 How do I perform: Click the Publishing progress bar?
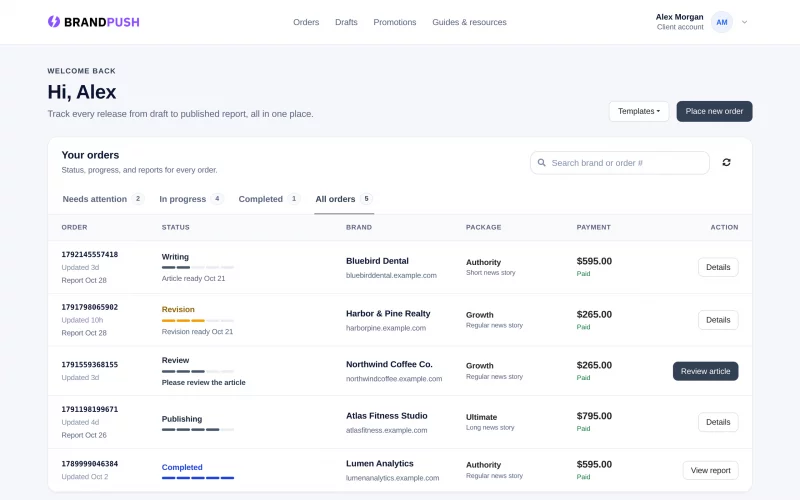(198, 430)
